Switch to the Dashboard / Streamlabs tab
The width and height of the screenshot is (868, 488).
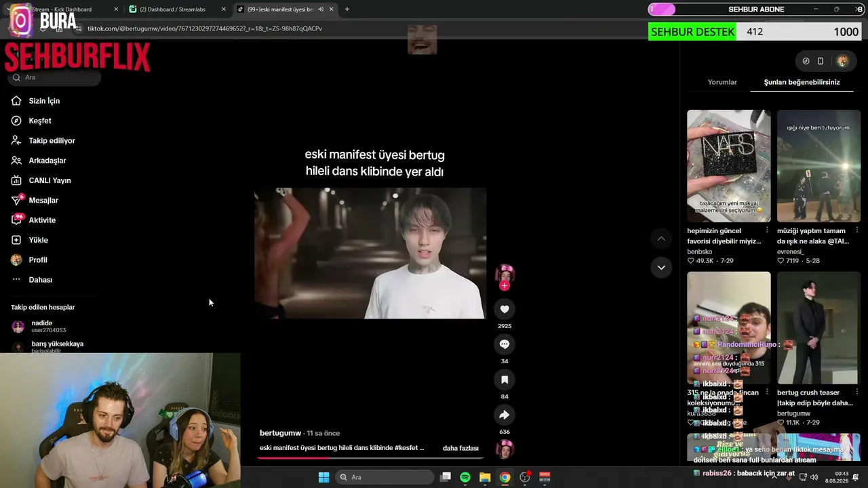pyautogui.click(x=178, y=9)
